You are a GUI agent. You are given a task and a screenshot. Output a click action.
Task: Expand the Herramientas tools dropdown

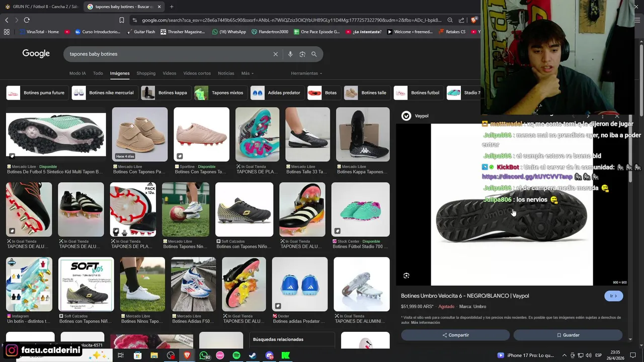tap(306, 73)
